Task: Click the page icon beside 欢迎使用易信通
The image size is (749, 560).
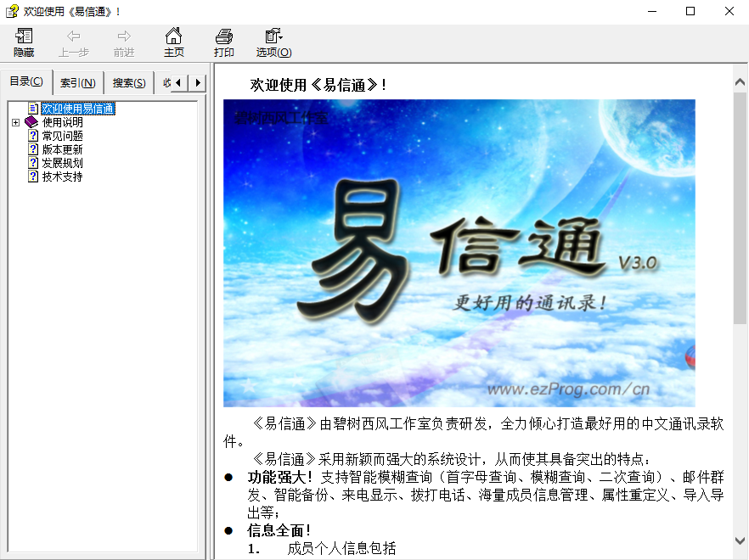Action: click(x=33, y=109)
